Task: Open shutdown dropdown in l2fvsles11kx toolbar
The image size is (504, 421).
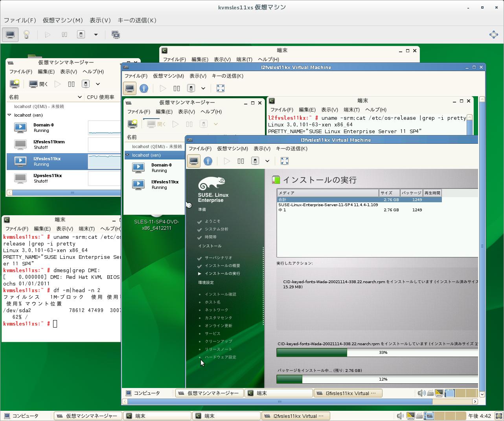Action: (203, 88)
